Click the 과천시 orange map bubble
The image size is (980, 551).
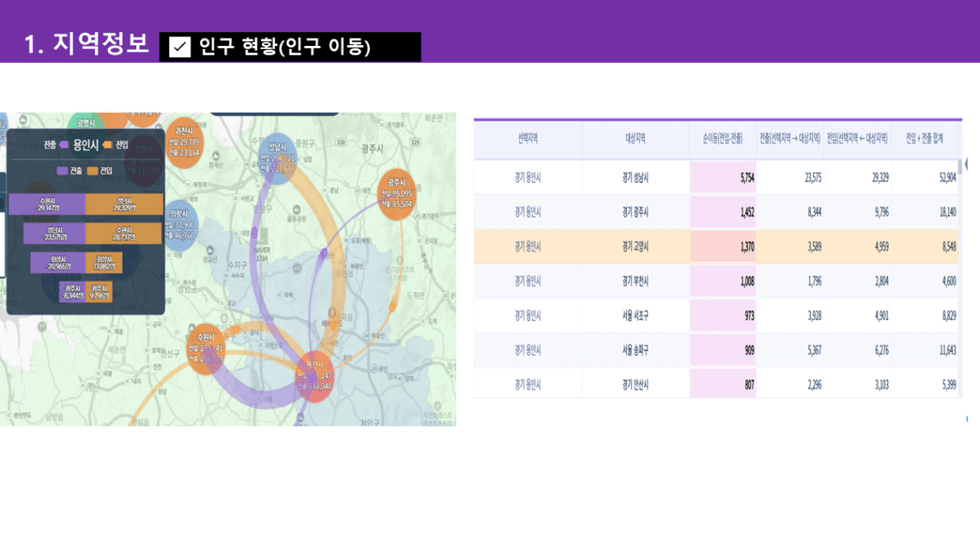[x=184, y=142]
